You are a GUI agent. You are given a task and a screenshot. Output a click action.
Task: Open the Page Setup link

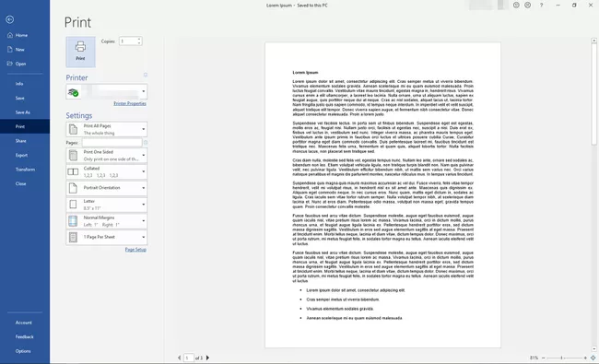pyautogui.click(x=135, y=250)
